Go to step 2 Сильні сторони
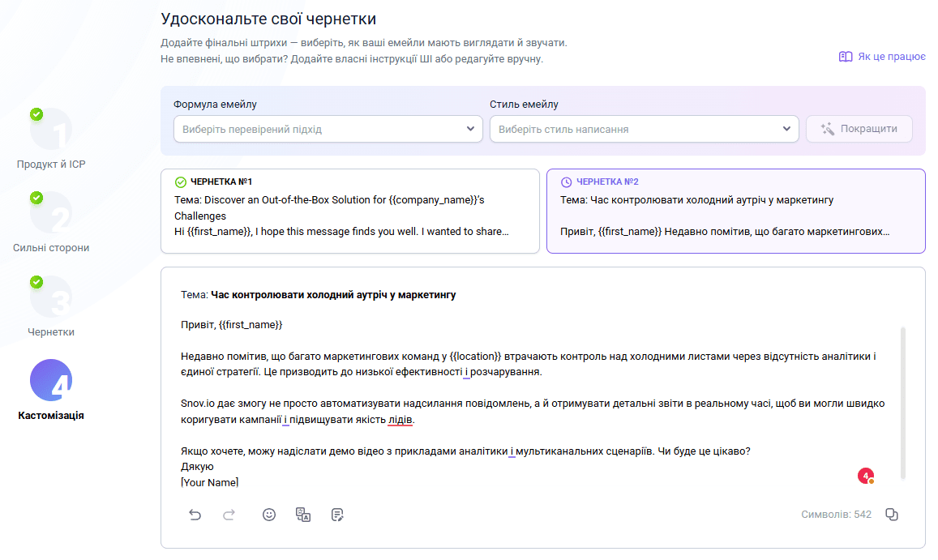Screen dimensions: 938x560 click(x=51, y=214)
